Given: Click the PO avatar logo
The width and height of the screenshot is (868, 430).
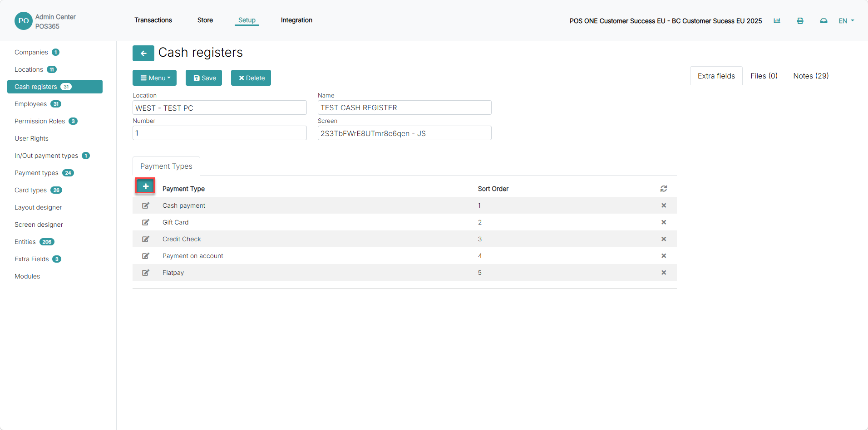Looking at the screenshot, I should pyautogui.click(x=24, y=21).
